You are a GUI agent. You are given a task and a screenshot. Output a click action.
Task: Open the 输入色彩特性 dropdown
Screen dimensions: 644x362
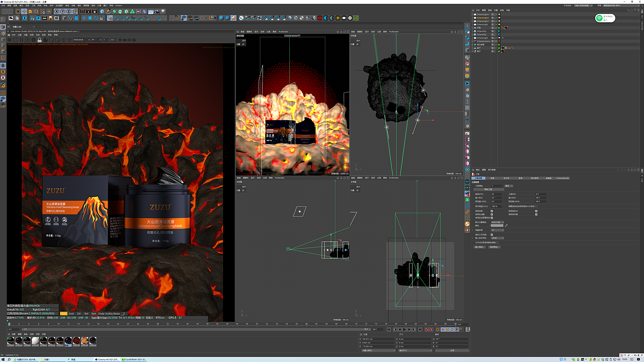pyautogui.click(x=497, y=238)
